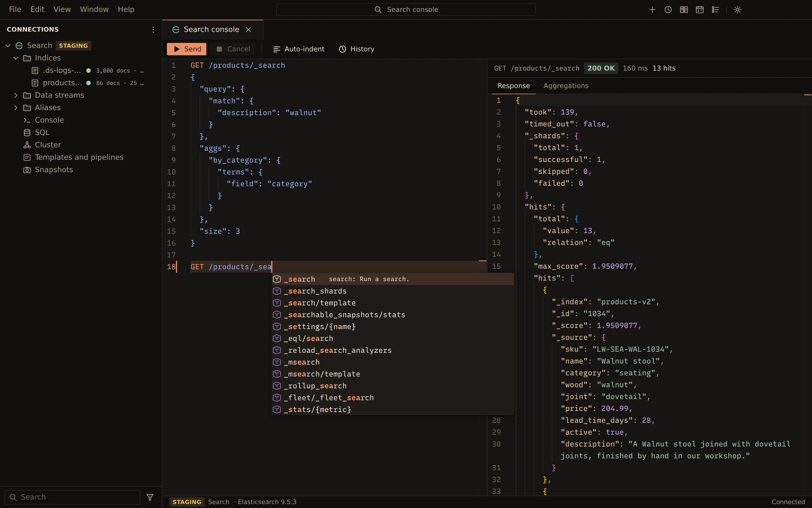The image size is (812, 508).
Task: Choose _search/template autocomplete suggestion
Action: pos(392,303)
